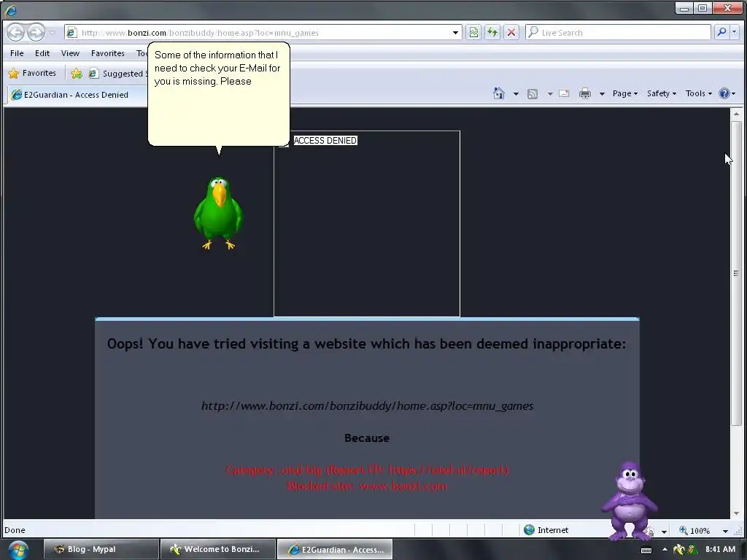Open the View menu
Viewport: 747px width, 560px height.
click(70, 53)
